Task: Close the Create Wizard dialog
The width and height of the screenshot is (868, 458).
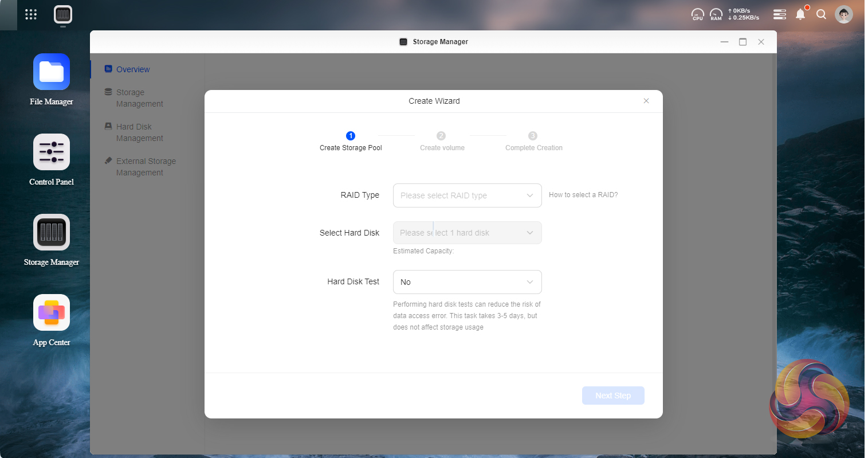Action: point(646,101)
